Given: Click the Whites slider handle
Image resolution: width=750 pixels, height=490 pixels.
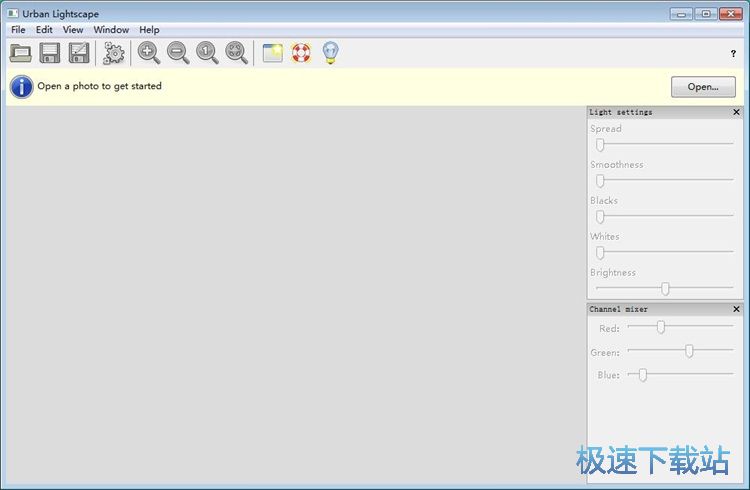Looking at the screenshot, I should click(600, 252).
